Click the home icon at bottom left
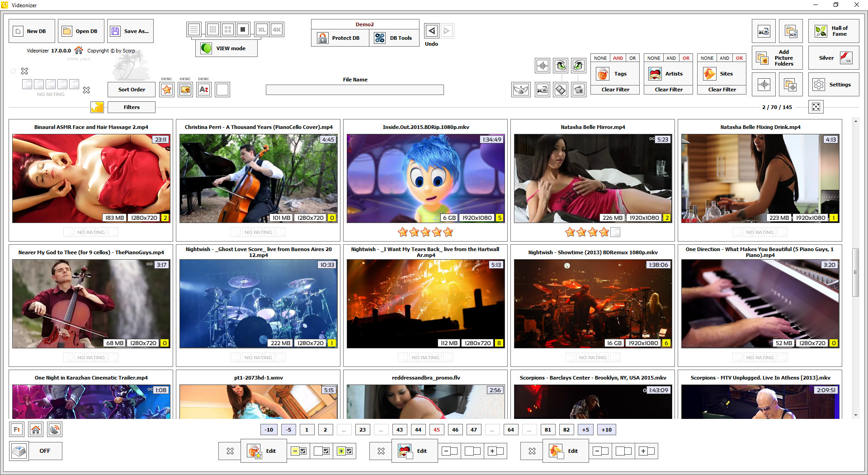The image size is (868, 475). click(x=36, y=429)
